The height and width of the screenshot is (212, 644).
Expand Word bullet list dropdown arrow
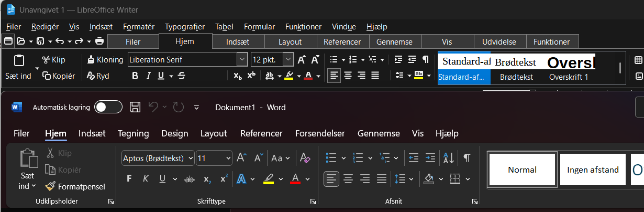click(x=343, y=158)
